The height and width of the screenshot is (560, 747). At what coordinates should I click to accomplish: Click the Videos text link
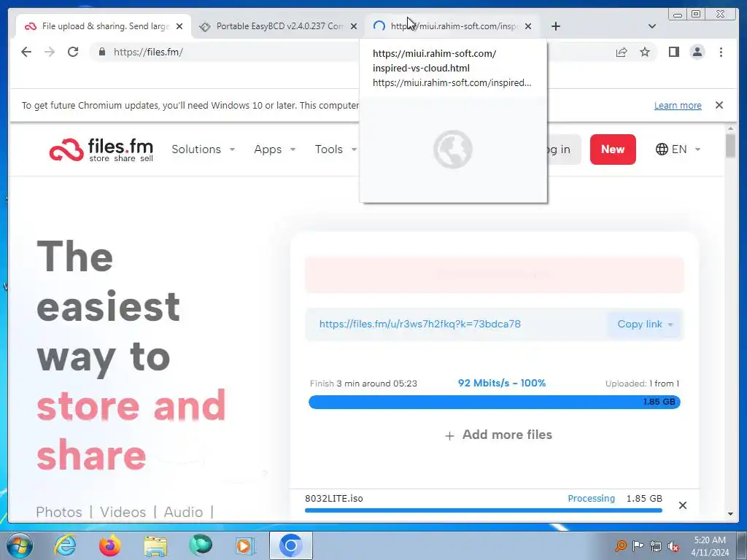point(123,512)
